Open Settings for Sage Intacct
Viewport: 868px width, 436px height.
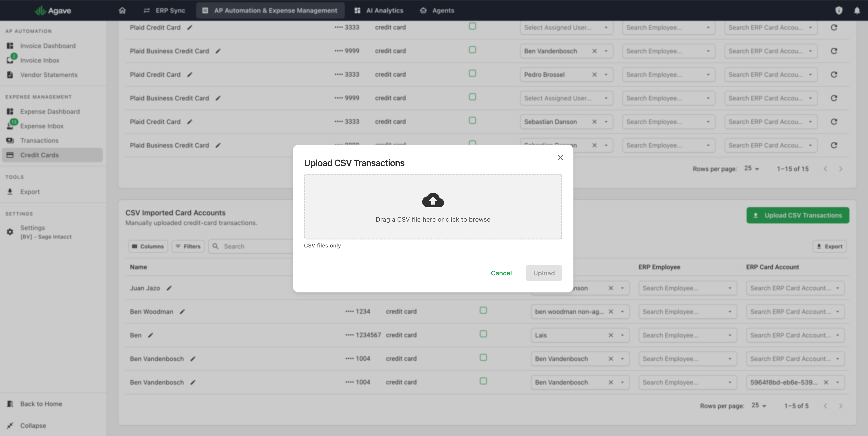click(x=46, y=232)
